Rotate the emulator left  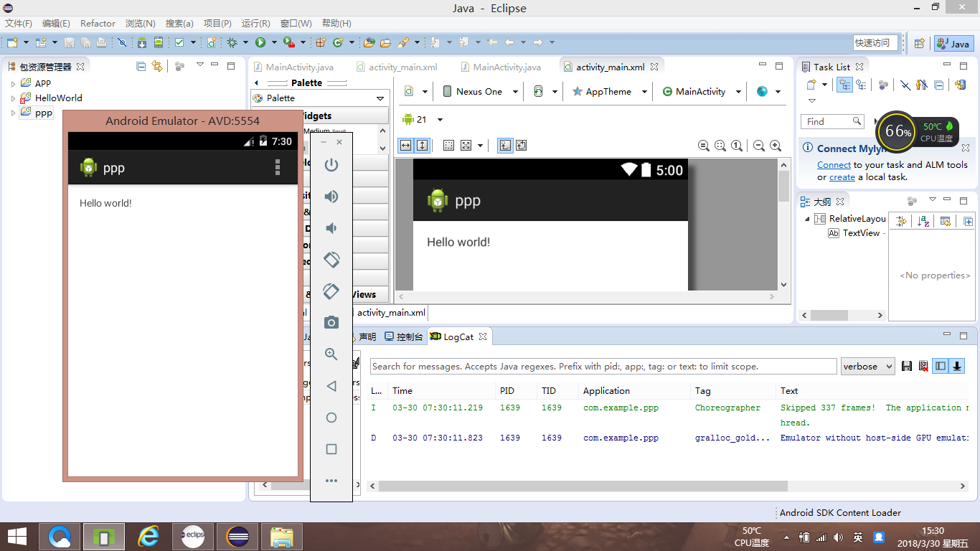331,259
